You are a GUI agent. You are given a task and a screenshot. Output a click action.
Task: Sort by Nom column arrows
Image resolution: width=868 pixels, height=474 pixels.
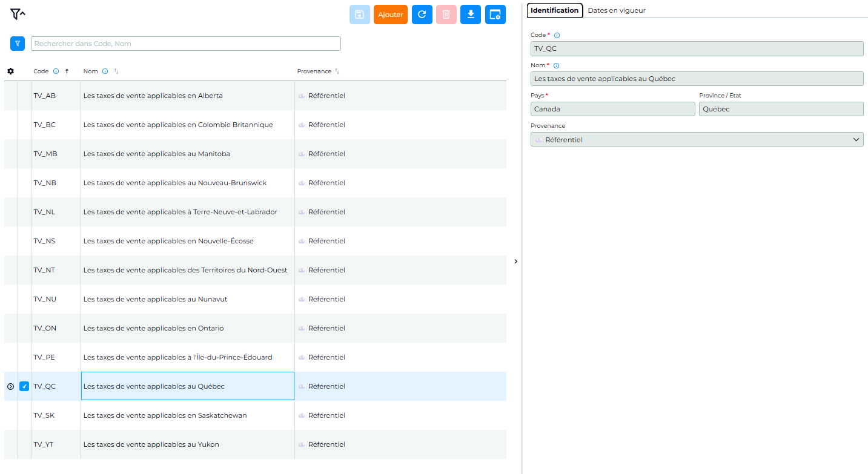click(x=116, y=71)
